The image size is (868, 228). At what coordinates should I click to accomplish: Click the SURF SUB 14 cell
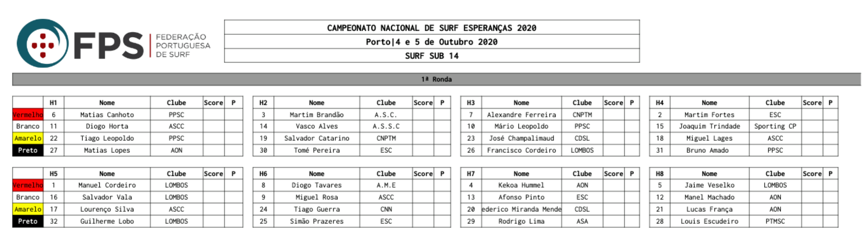coord(432,55)
